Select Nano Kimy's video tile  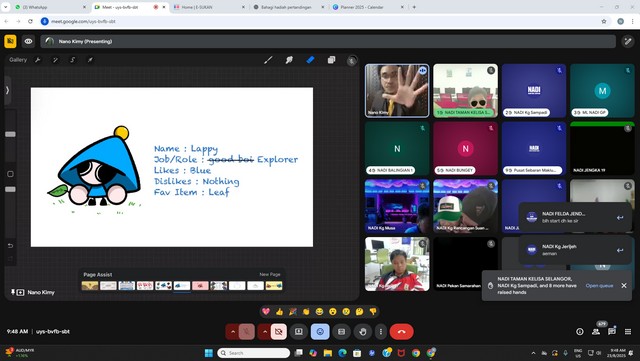point(397,91)
